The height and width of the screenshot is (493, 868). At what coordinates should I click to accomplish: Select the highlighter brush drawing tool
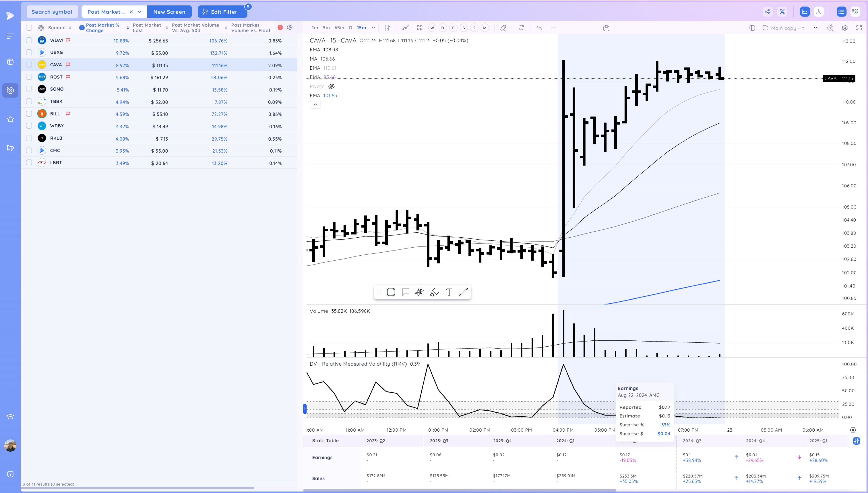pyautogui.click(x=434, y=292)
